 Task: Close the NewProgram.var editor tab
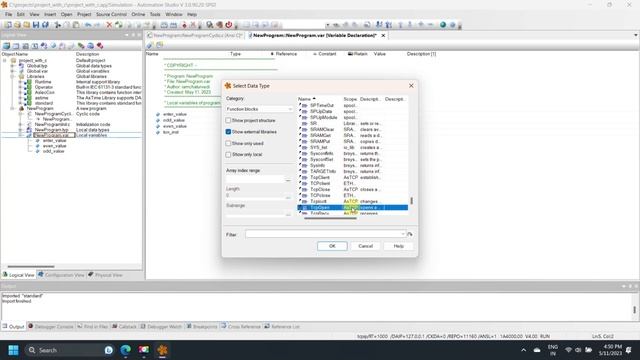pyautogui.click(x=383, y=36)
